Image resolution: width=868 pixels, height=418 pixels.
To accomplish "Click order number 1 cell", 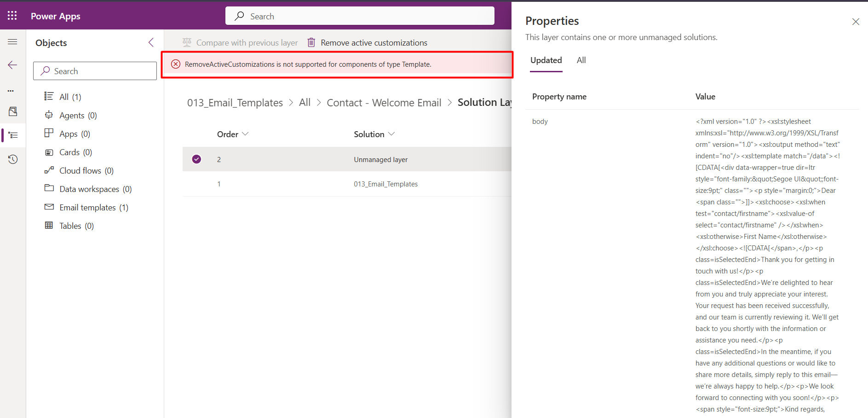I will (219, 184).
